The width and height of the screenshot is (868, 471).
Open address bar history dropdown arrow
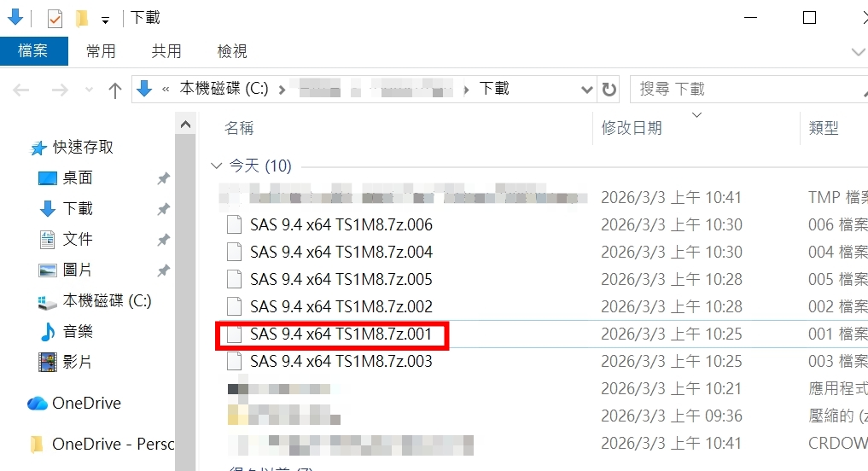[x=586, y=89]
